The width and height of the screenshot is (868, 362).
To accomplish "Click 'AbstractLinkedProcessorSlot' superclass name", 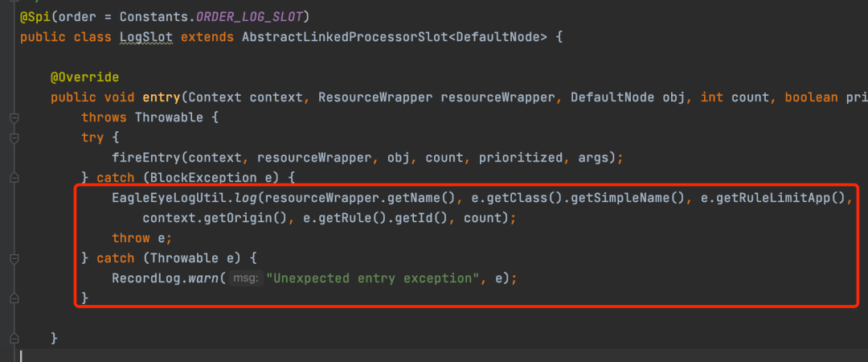I will (346, 38).
